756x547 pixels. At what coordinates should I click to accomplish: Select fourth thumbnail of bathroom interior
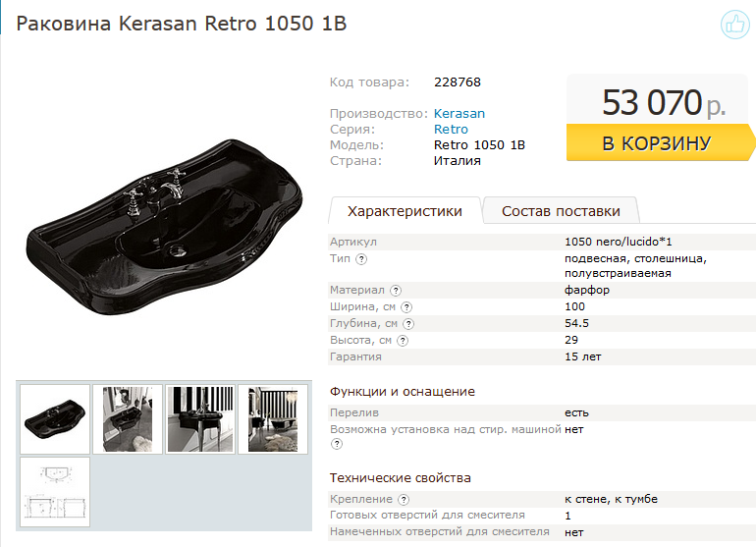pyautogui.click(x=273, y=418)
